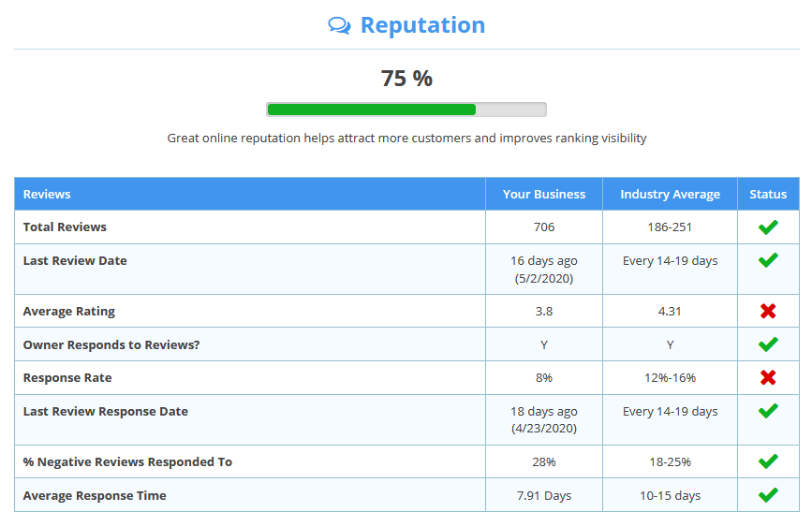Screen dimensions: 812x512
Task: Click the 28% negative reviews value
Action: tap(544, 461)
